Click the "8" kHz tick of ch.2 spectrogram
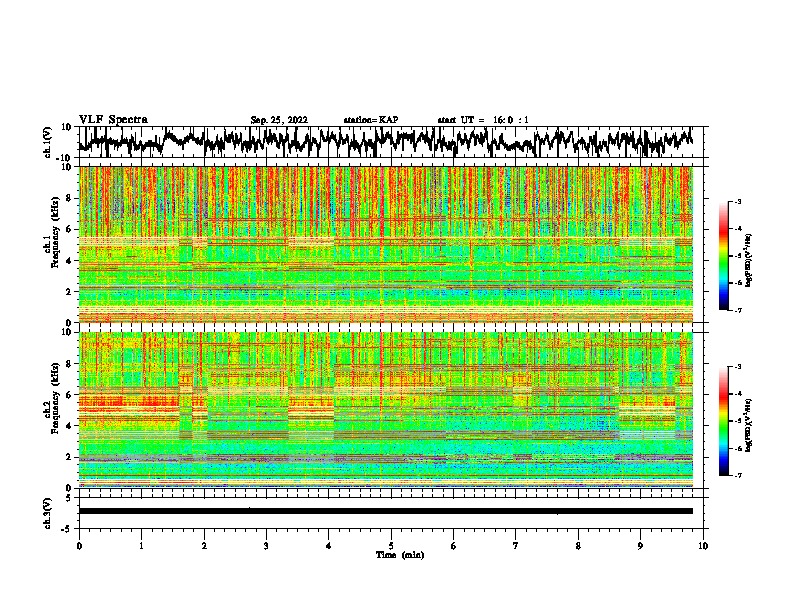The image size is (792, 612). pos(70,364)
